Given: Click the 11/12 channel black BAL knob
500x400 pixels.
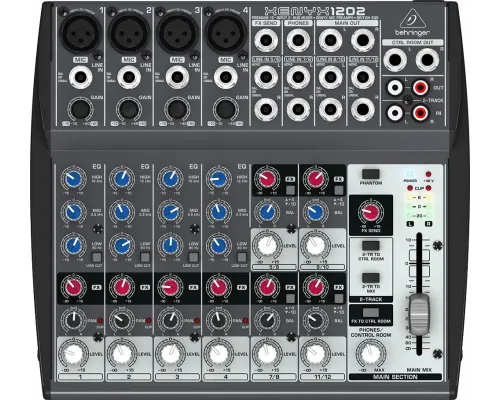Looking at the screenshot, I should coord(315,320).
